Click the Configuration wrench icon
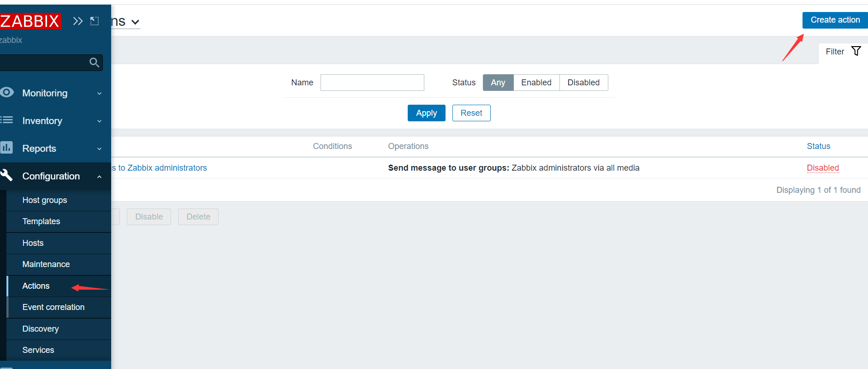Screen dimensions: 868x369 (6, 175)
